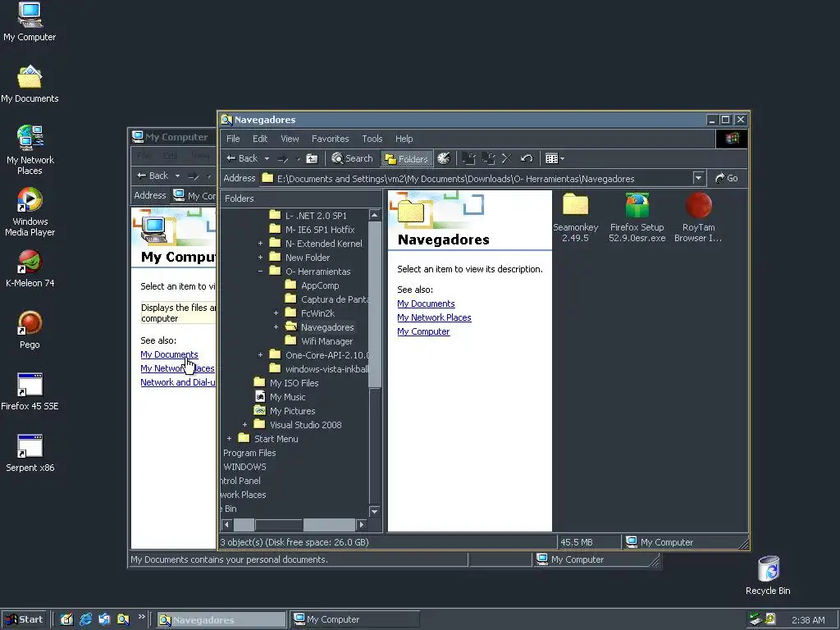
Task: Select the My Network Places desktop icon
Action: point(30,150)
